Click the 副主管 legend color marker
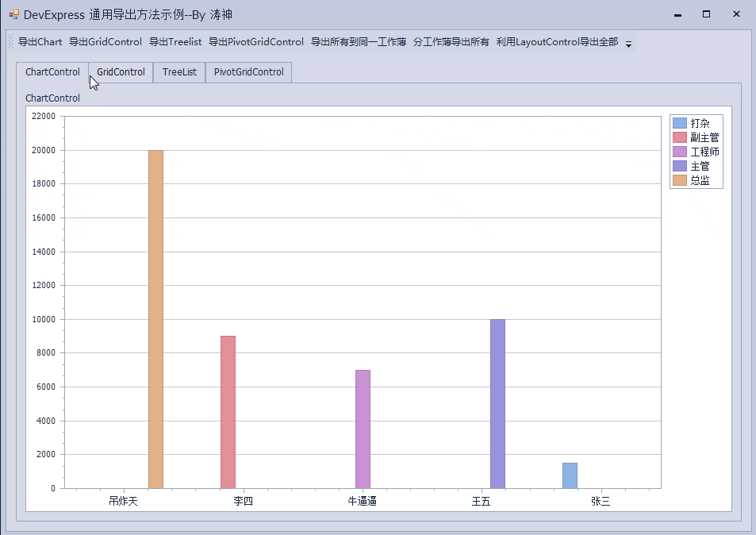The image size is (756, 535). coord(680,137)
